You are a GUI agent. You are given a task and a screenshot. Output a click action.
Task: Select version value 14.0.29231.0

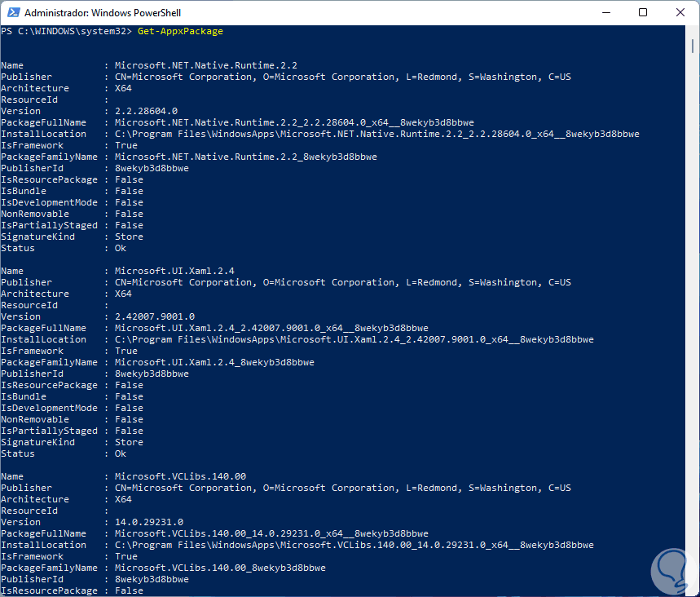[x=148, y=522]
